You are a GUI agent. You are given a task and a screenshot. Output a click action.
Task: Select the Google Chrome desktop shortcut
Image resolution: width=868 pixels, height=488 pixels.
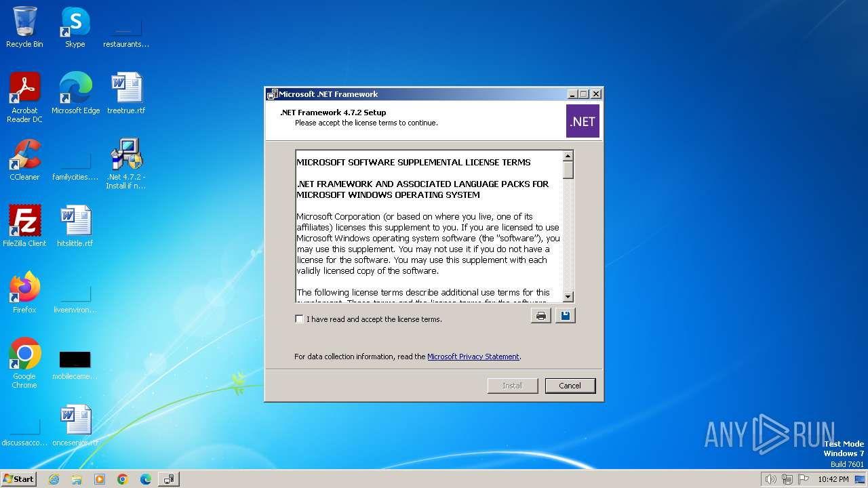24,363
